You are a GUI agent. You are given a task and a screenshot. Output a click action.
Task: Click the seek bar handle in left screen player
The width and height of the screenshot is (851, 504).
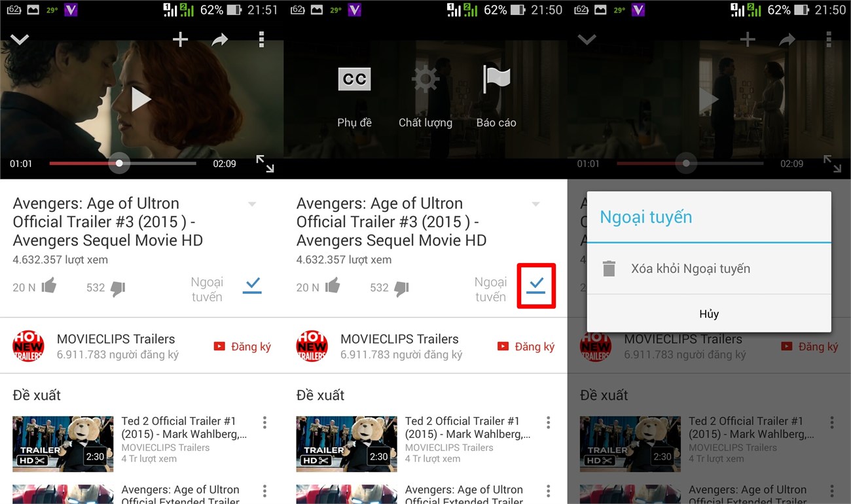pos(119,163)
